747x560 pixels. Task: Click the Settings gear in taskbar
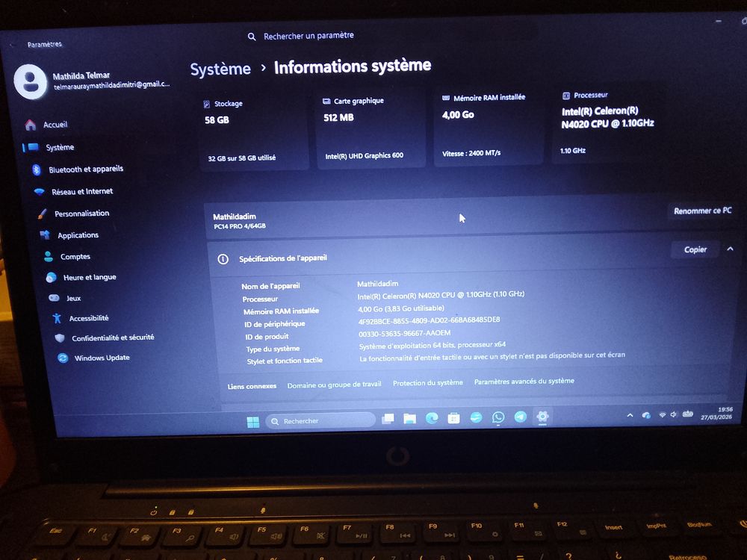(x=542, y=417)
